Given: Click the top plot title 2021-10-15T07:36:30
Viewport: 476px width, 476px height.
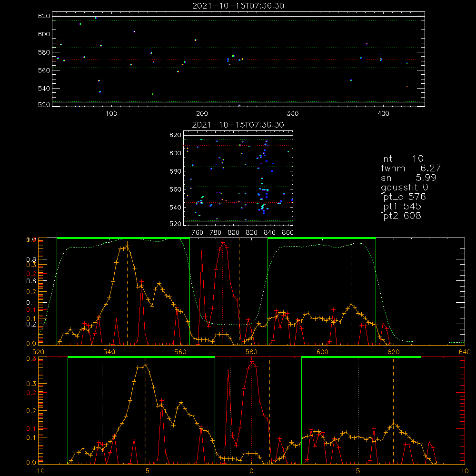Looking at the screenshot, I should [x=238, y=6].
